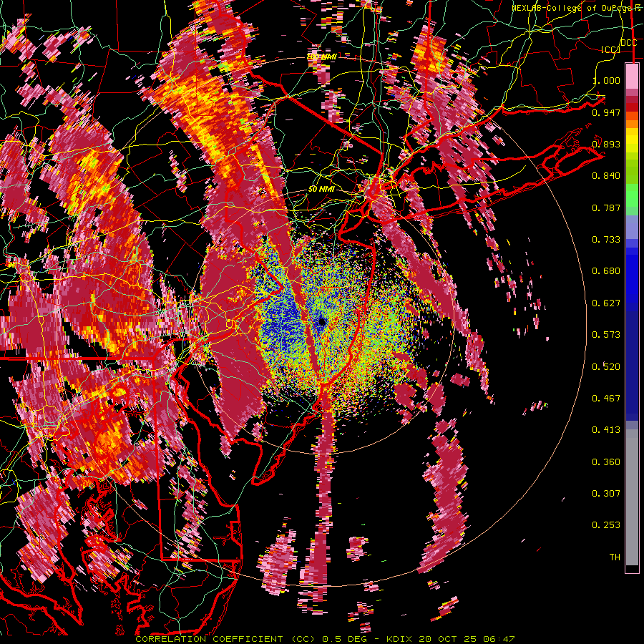Click the black radar site dot at center

pyautogui.click(x=323, y=322)
